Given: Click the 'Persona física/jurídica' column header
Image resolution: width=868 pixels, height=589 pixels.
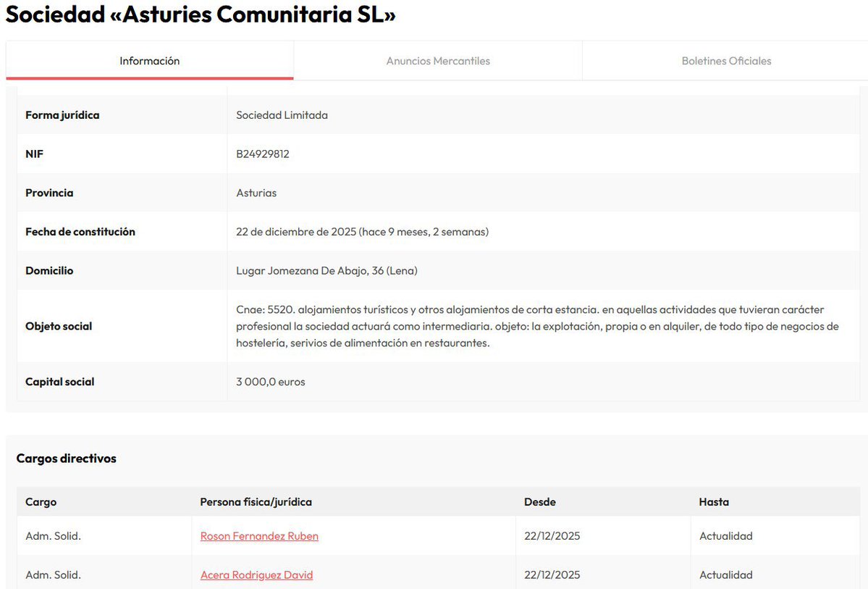Looking at the screenshot, I should coord(256,502).
